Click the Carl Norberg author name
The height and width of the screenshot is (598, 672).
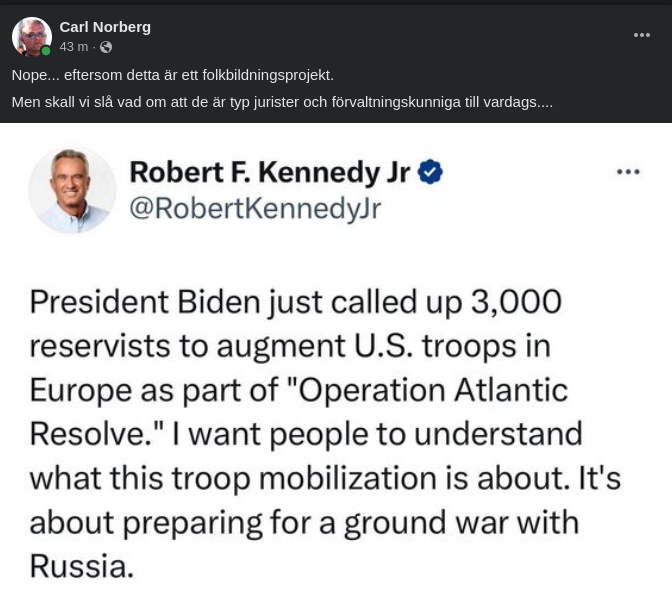pyautogui.click(x=105, y=27)
